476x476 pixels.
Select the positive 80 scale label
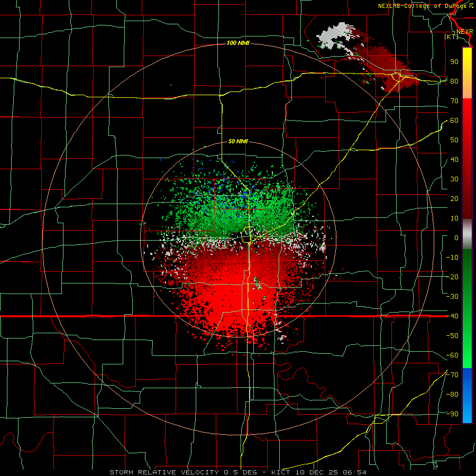454,81
